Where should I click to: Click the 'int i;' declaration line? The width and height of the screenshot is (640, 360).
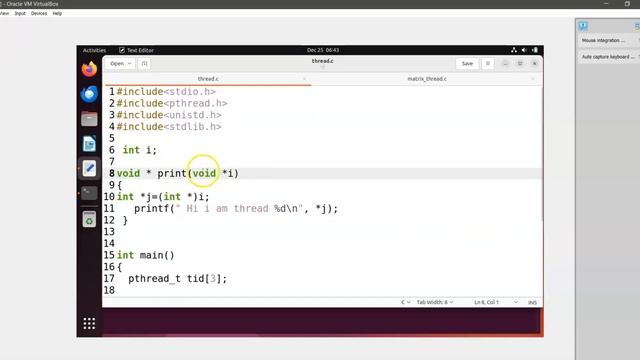click(140, 150)
